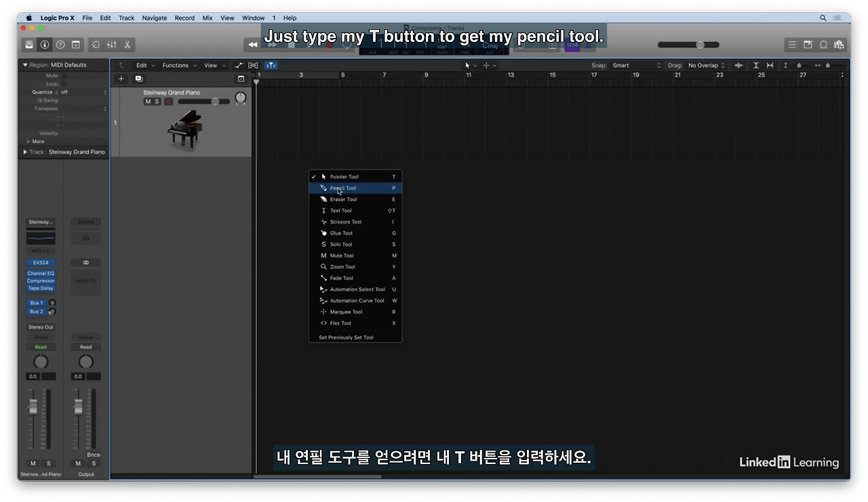This screenshot has height=502, width=868.
Task: Select Glue Tool from tool menu
Action: 355,233
